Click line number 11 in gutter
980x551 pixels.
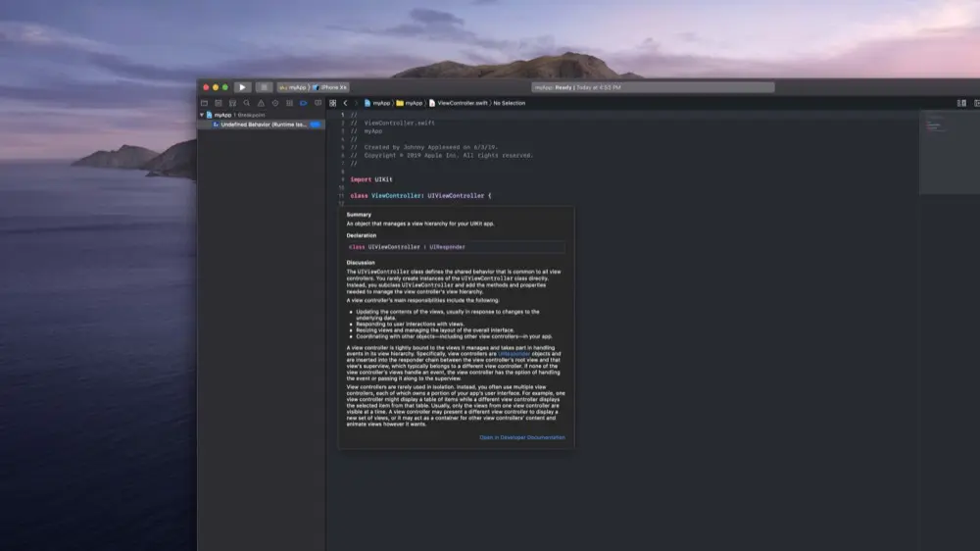341,196
